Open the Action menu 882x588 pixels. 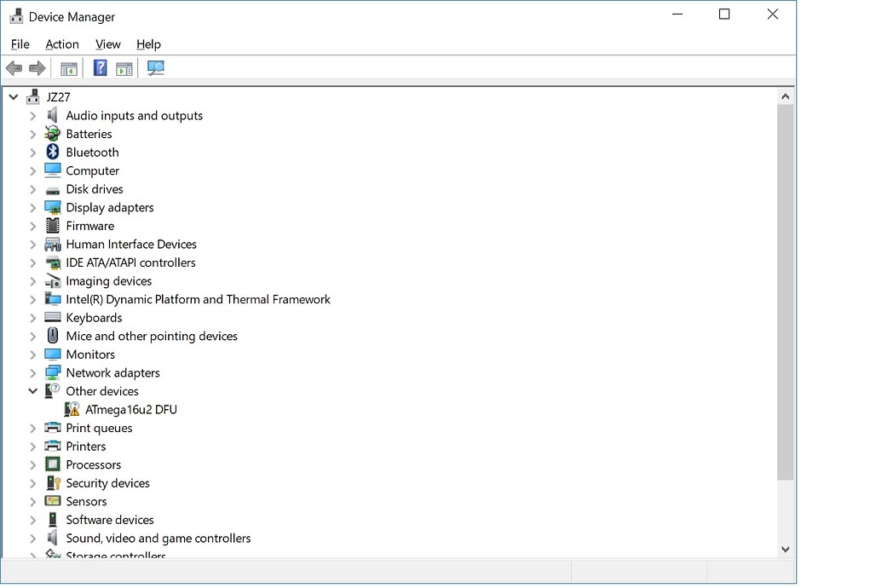[x=61, y=43]
